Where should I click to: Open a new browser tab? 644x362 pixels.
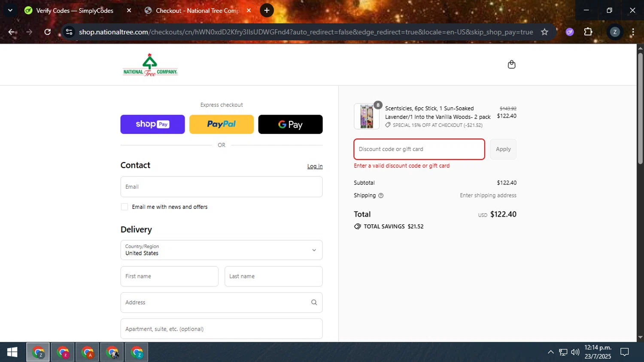click(x=267, y=10)
